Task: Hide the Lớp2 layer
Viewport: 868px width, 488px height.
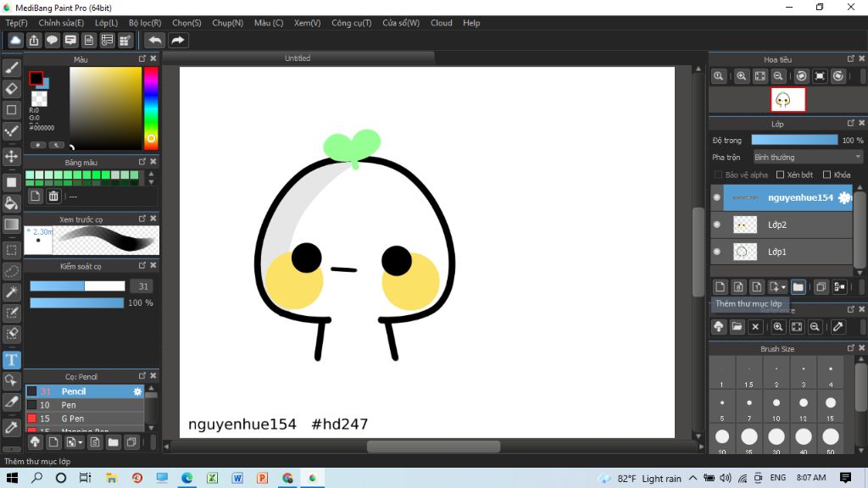Action: pos(717,225)
